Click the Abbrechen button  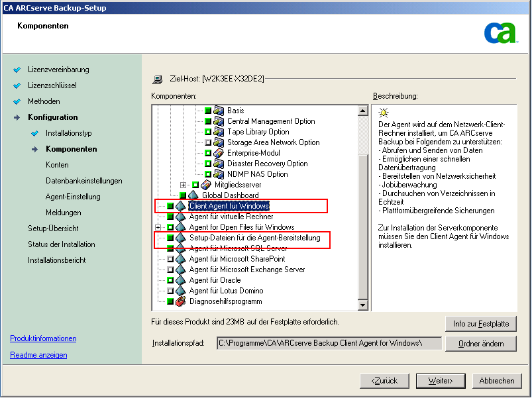(497, 381)
